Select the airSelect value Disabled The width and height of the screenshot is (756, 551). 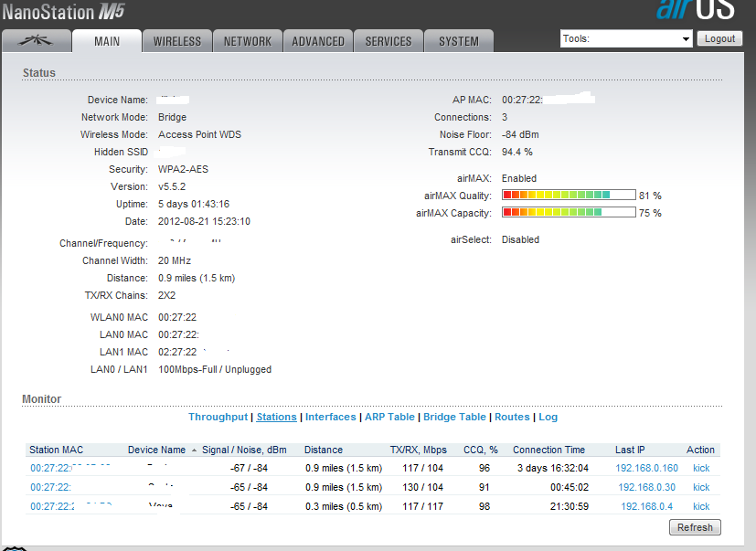click(520, 239)
